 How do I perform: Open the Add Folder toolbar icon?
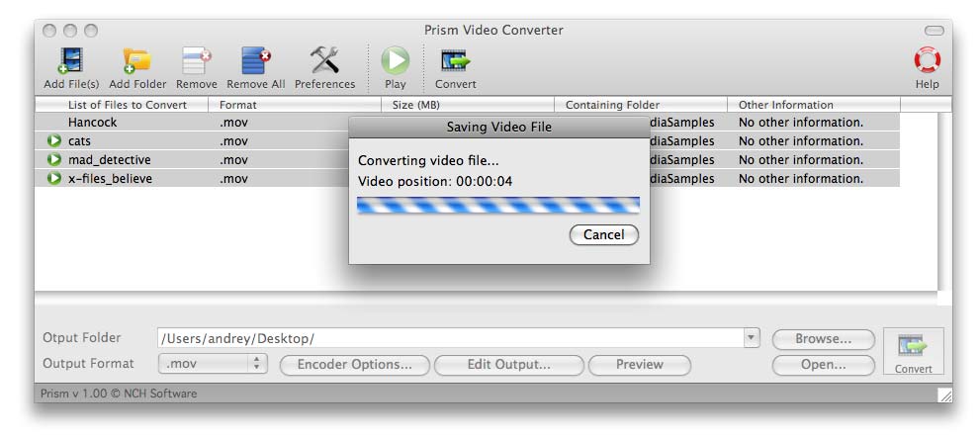click(x=137, y=62)
